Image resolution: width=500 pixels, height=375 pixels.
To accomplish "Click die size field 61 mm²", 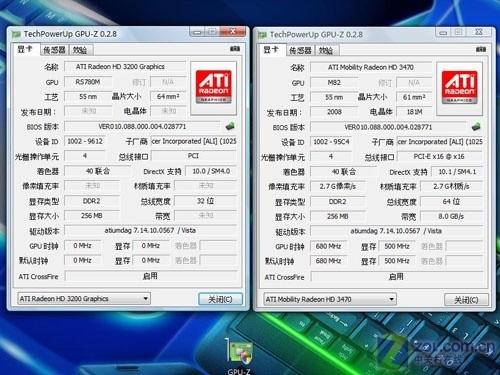I will [x=414, y=97].
